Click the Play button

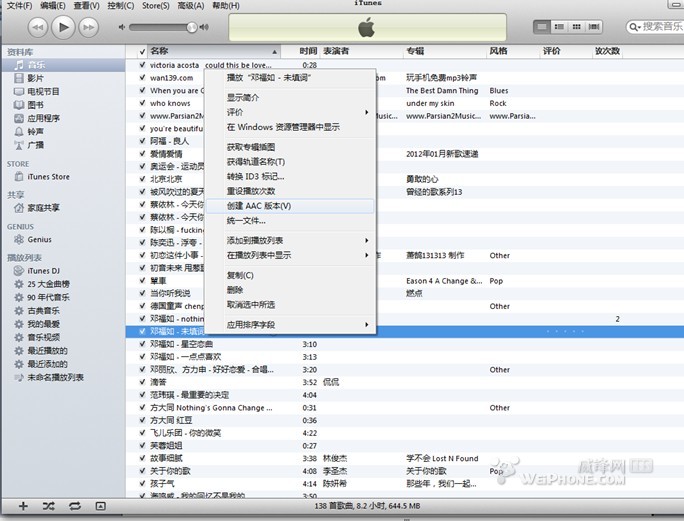pyautogui.click(x=63, y=27)
